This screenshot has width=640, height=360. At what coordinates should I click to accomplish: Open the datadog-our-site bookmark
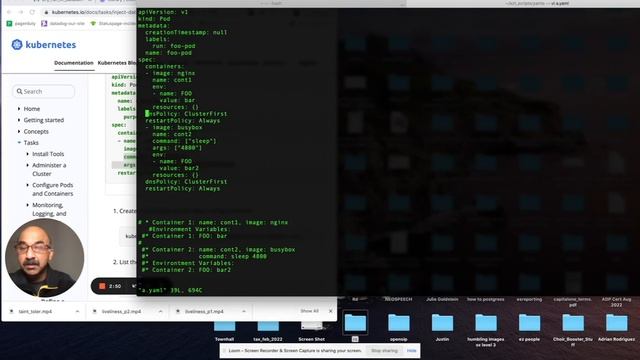click(63, 24)
